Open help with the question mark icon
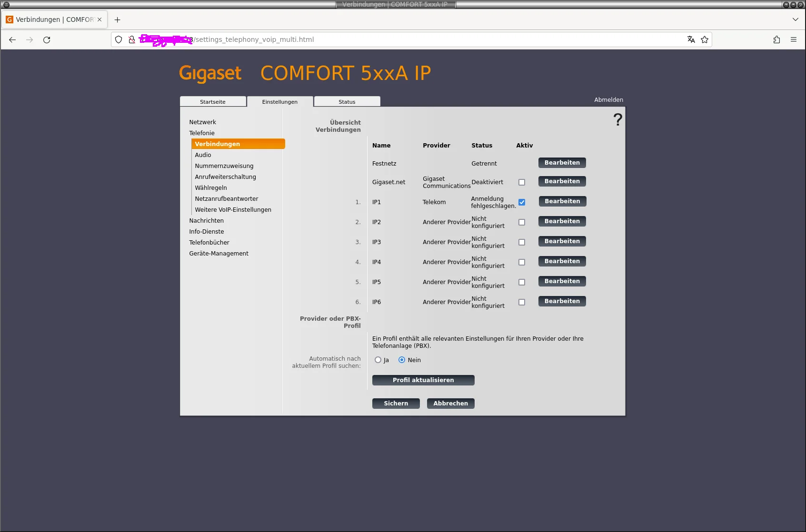 click(x=617, y=119)
